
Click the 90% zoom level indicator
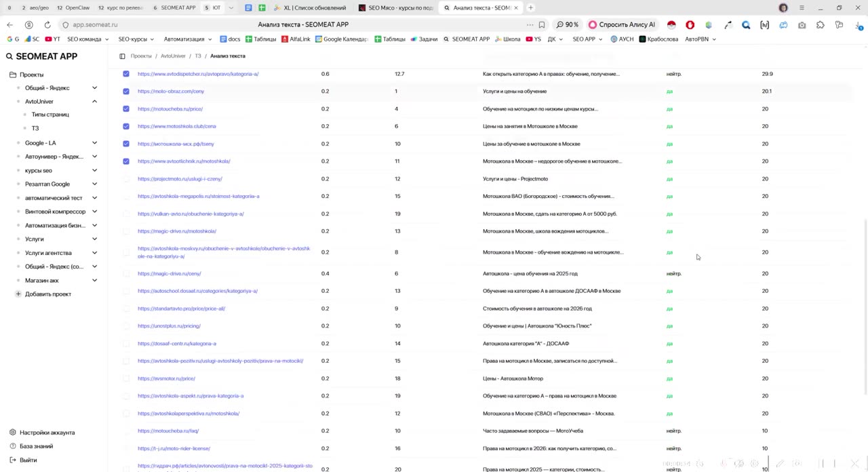click(x=568, y=25)
